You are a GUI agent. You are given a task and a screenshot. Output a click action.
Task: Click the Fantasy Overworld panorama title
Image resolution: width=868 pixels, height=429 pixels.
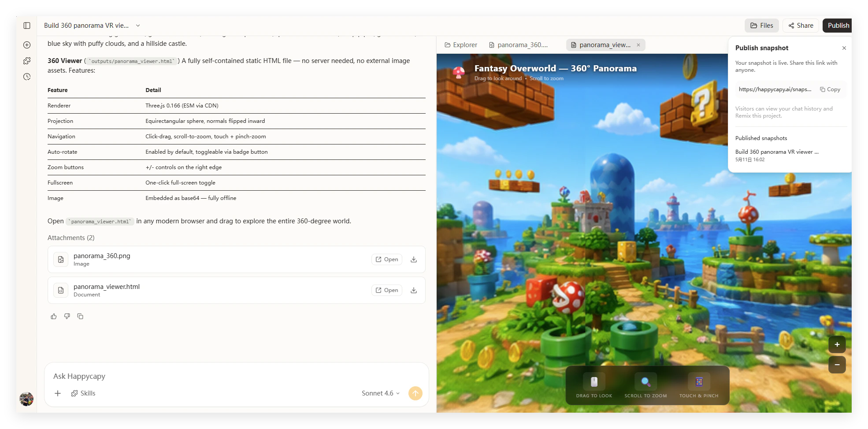click(x=555, y=68)
